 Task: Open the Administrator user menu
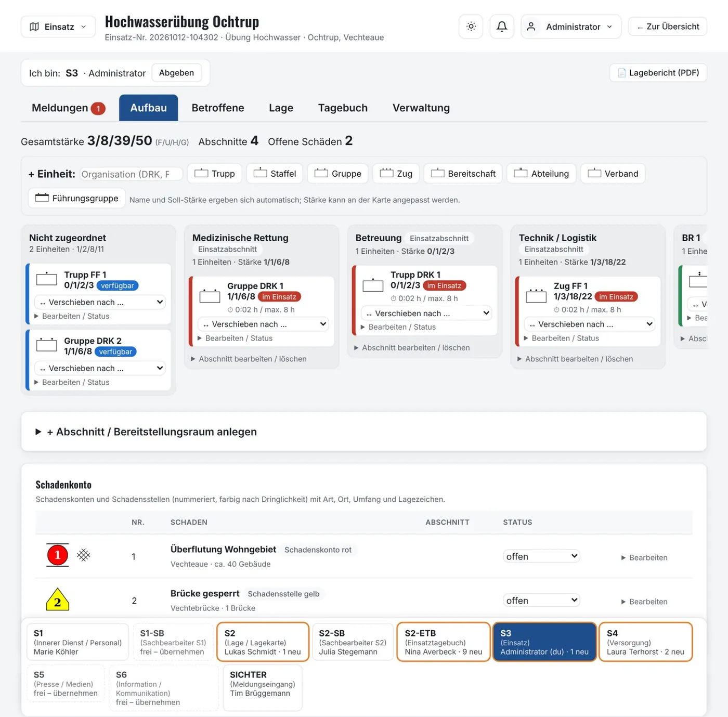[x=571, y=27]
